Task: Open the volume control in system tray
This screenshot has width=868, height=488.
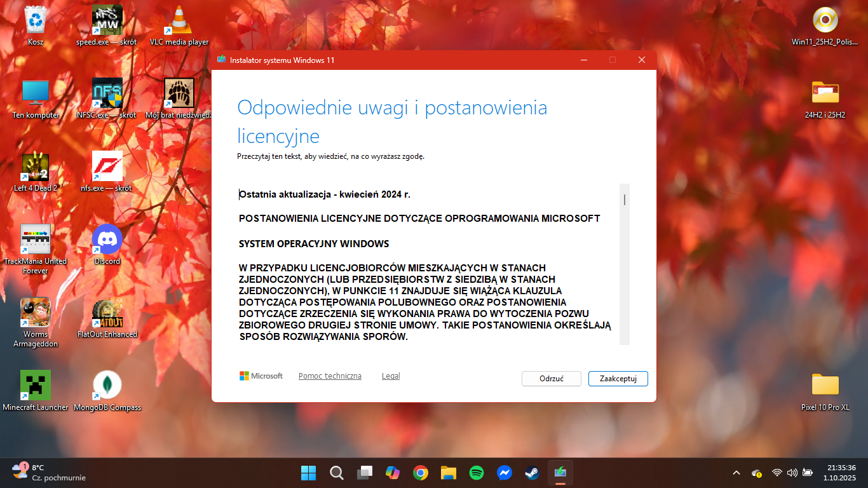Action: pos(792,473)
